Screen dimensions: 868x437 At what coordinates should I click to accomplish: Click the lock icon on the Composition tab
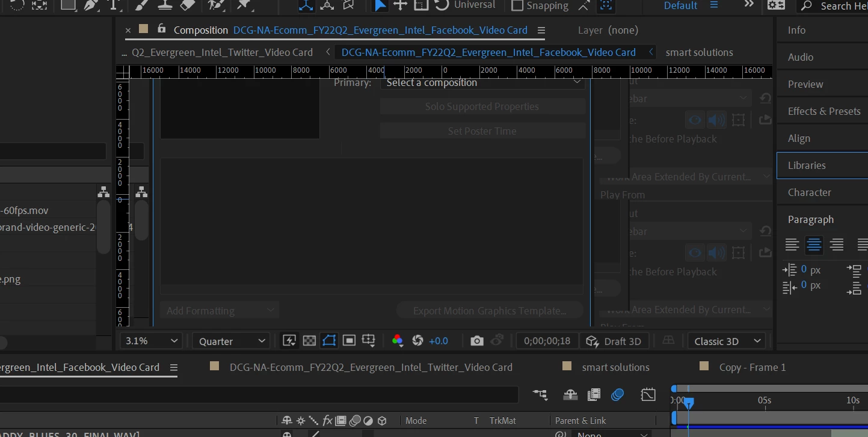tap(161, 29)
